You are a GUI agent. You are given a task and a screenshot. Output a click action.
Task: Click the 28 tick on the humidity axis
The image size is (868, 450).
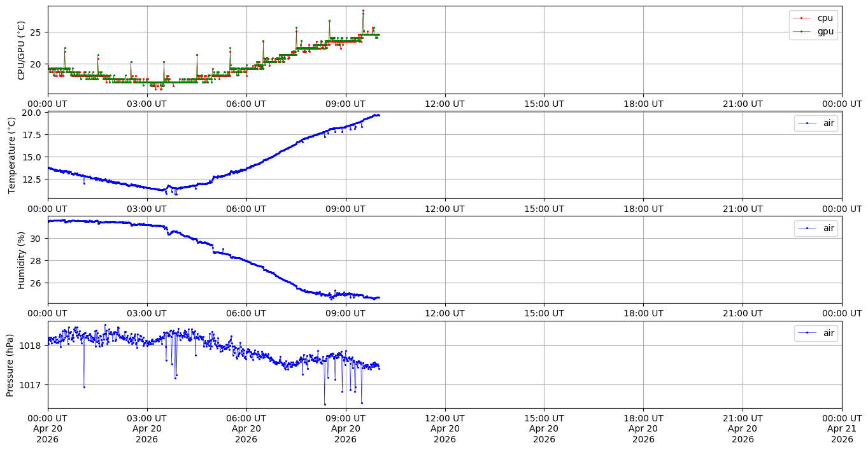click(x=35, y=260)
